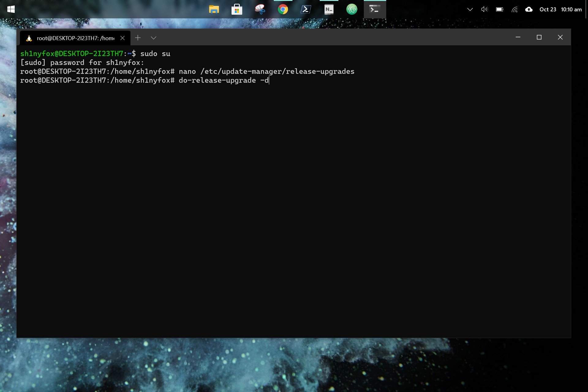588x392 pixels.
Task: Select the Windows Terminal taskbar icon
Action: [x=375, y=9]
